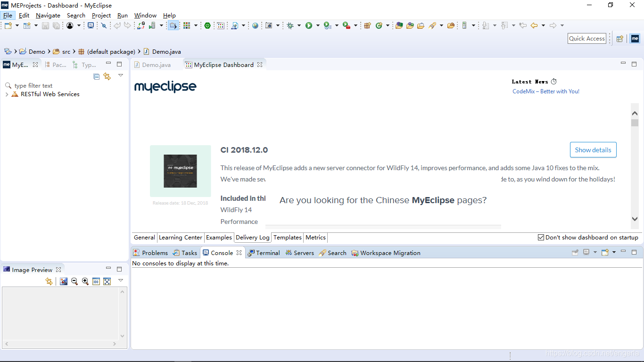This screenshot has width=644, height=362.
Task: Toggle Link with Editor in explorer
Action: tap(107, 76)
